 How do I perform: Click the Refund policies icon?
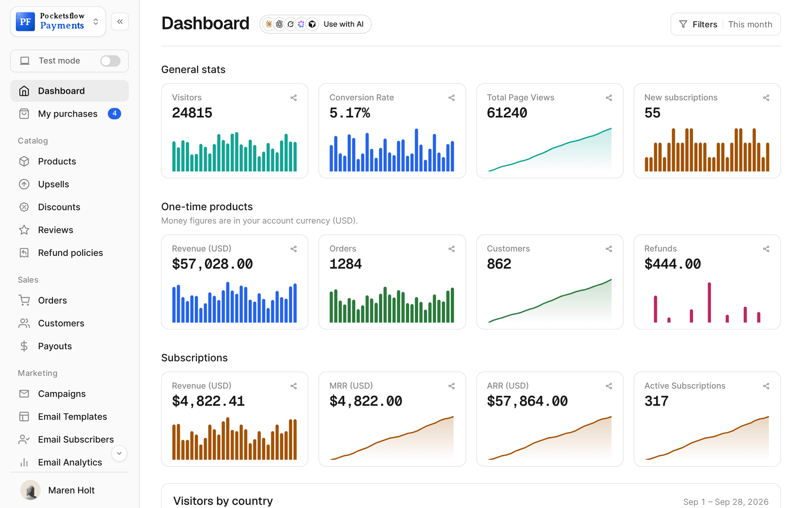(24, 253)
